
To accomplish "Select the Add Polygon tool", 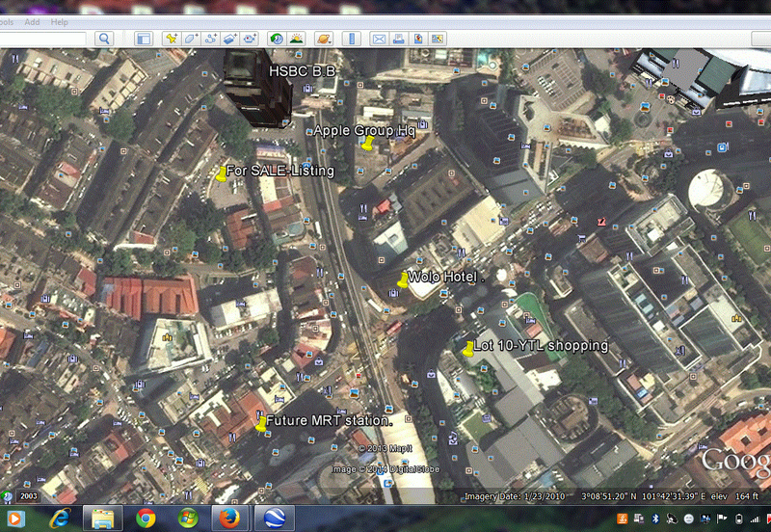I will click(191, 39).
